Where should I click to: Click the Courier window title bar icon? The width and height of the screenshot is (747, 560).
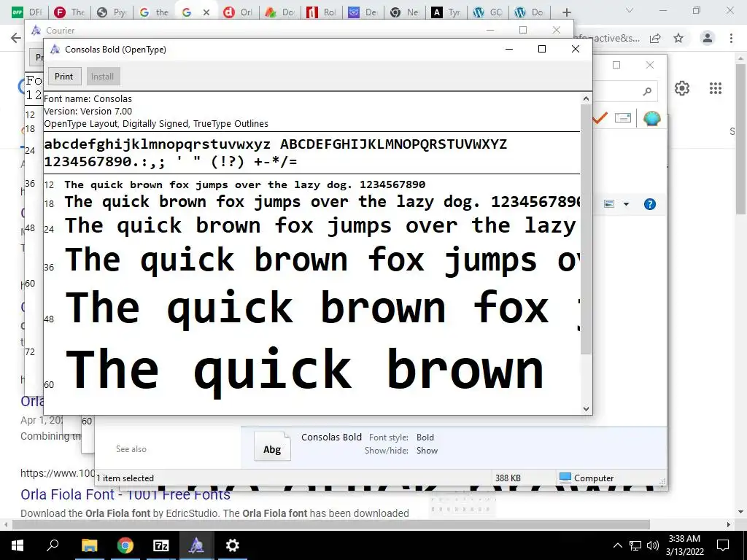click(x=36, y=31)
